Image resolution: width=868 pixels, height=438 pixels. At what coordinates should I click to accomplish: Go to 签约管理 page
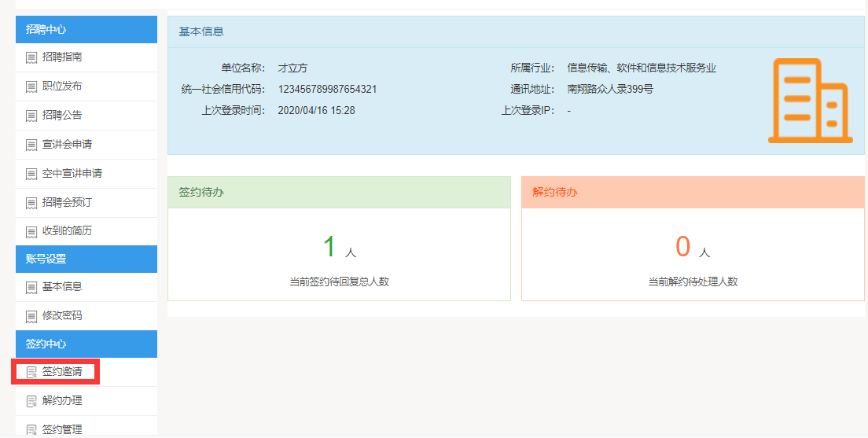click(x=61, y=429)
